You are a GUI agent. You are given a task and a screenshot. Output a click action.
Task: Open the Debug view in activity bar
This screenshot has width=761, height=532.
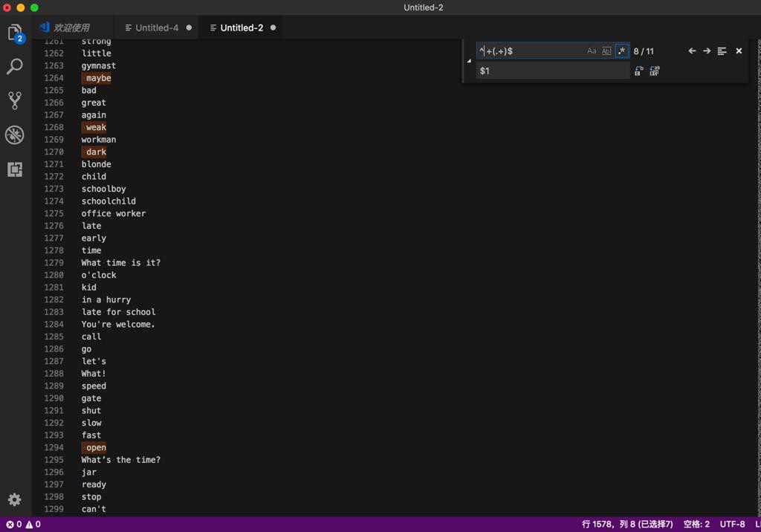pos(15,135)
